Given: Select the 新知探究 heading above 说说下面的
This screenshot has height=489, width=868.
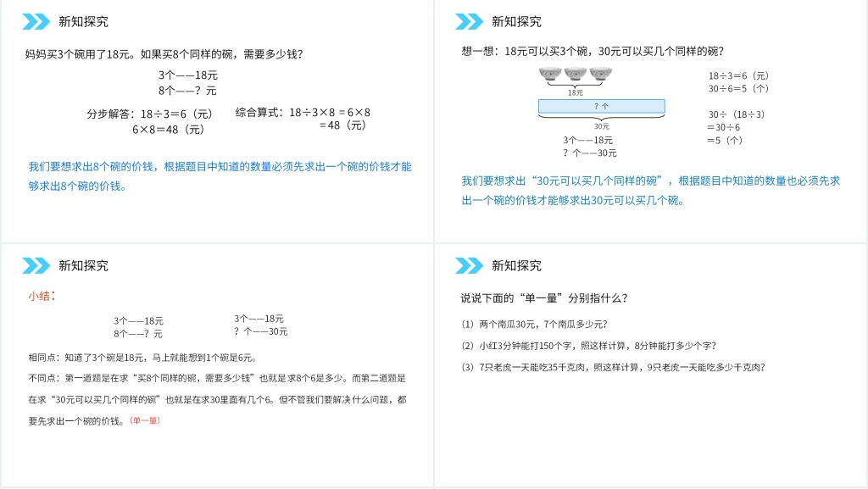Looking at the screenshot, I should click(x=516, y=265).
